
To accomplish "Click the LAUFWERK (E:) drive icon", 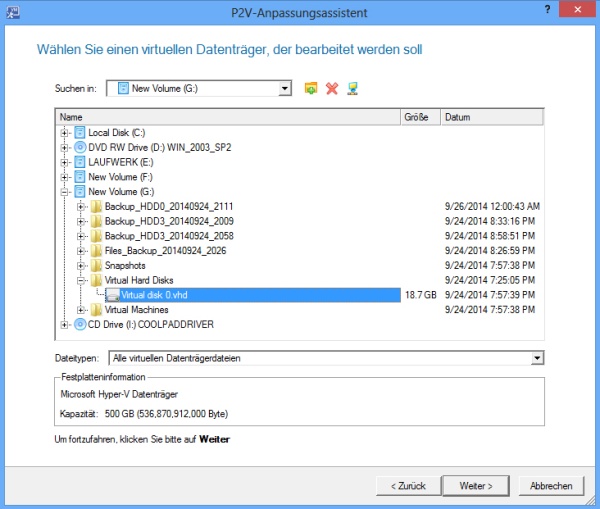I will click(80, 162).
